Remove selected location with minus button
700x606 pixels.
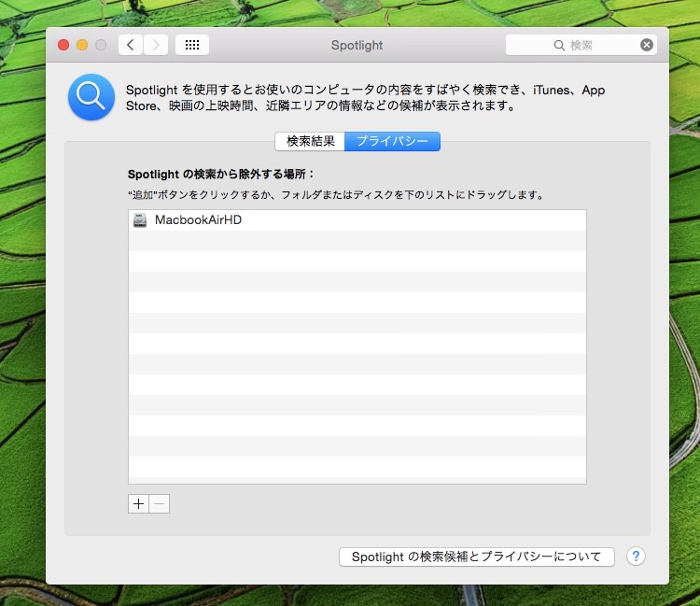pyautogui.click(x=160, y=503)
